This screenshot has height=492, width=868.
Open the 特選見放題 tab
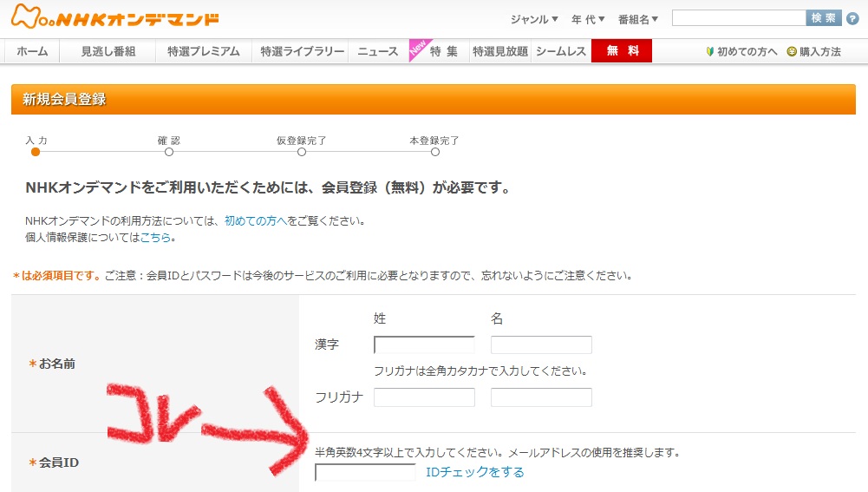tap(500, 51)
